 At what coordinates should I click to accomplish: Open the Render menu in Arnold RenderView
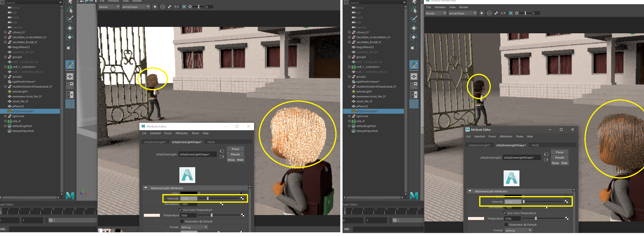[x=464, y=7]
